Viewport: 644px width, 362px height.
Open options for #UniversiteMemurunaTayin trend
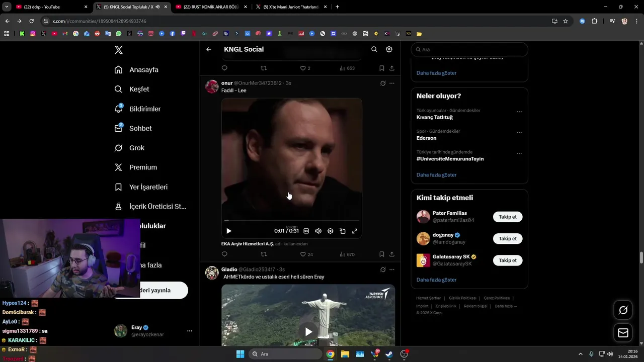click(519, 153)
